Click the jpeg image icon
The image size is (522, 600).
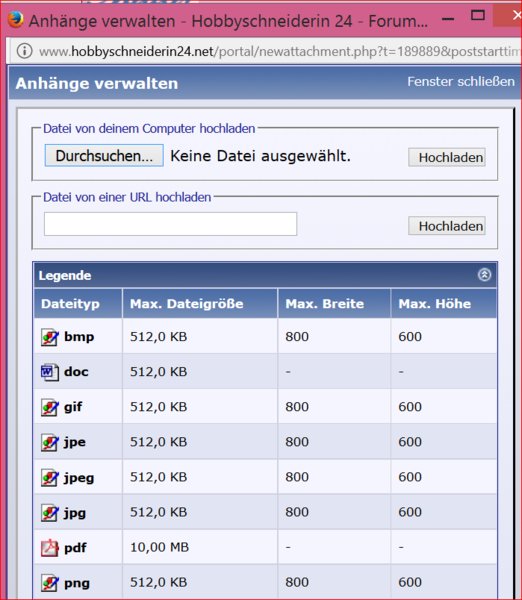click(50, 478)
